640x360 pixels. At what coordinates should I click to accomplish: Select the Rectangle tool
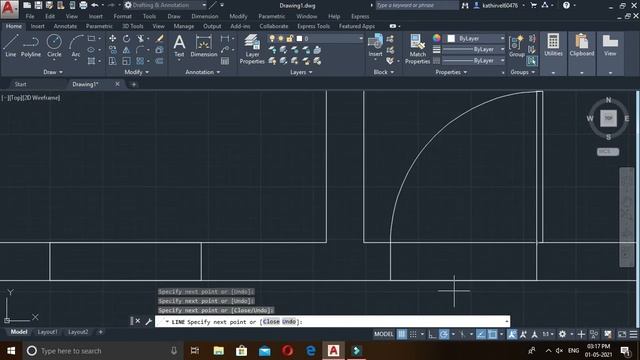tap(91, 38)
